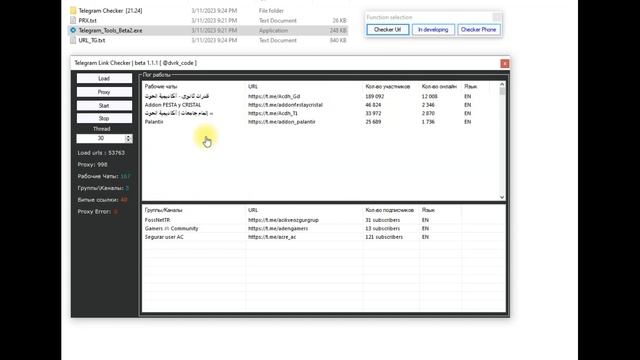This screenshot has width=640, height=360.
Task: Sort by Рабочие чаты column header
Action: point(161,87)
